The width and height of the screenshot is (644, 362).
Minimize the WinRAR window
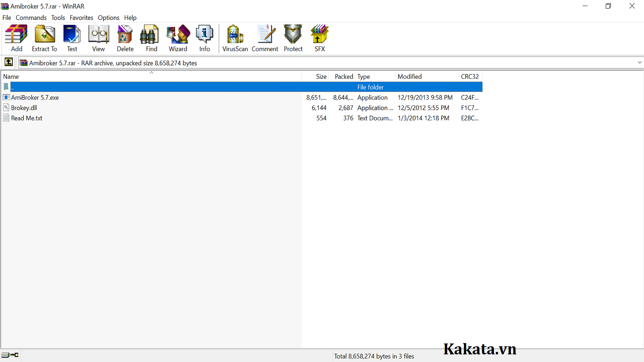click(585, 6)
